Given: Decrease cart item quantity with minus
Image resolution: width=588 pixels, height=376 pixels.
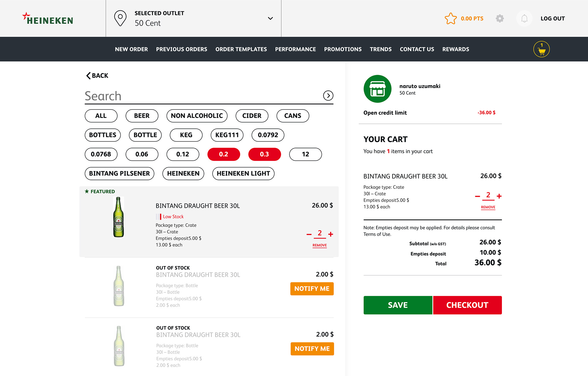Looking at the screenshot, I should pyautogui.click(x=477, y=196).
